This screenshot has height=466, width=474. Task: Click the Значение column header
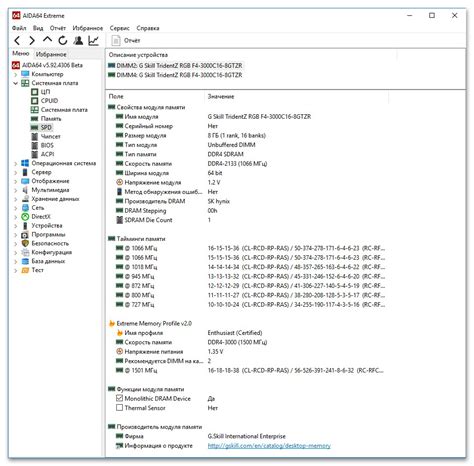[x=221, y=96]
